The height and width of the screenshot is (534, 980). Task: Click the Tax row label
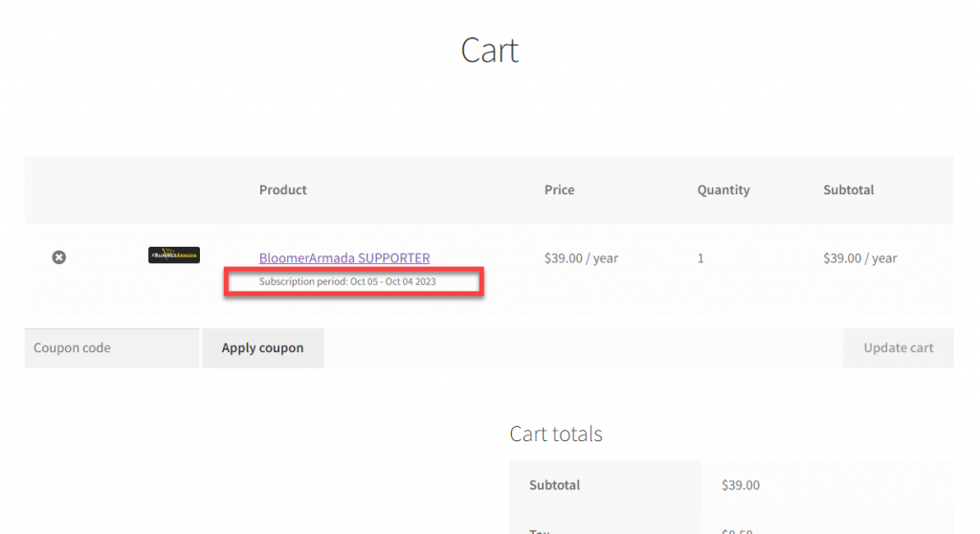point(540,530)
